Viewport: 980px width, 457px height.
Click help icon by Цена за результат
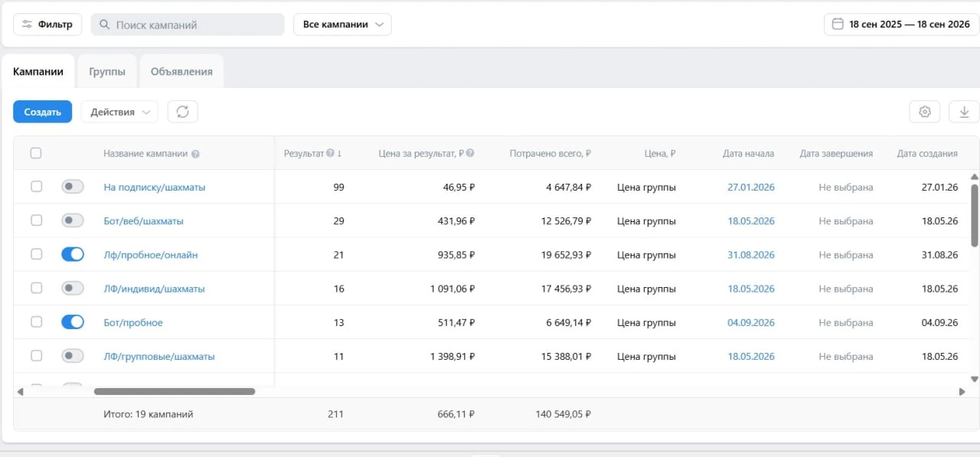[x=470, y=153]
